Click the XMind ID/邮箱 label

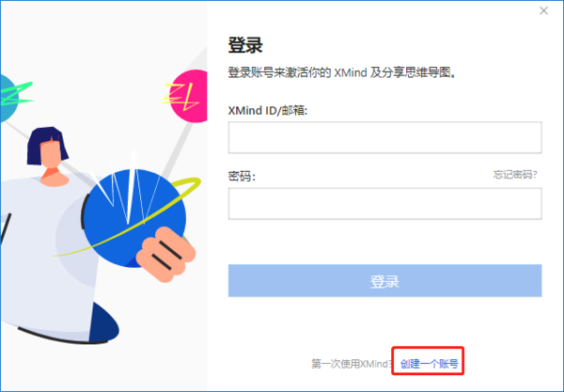[x=268, y=110]
